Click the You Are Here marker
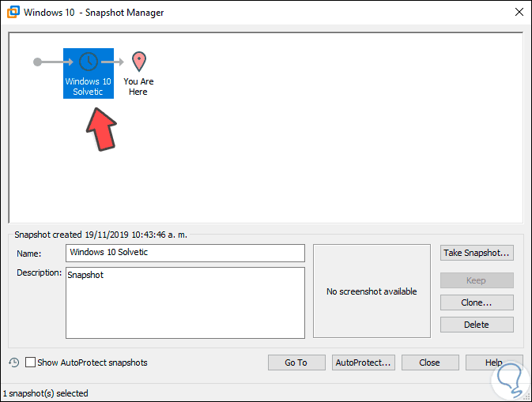This screenshot has height=402, width=532. [x=139, y=73]
